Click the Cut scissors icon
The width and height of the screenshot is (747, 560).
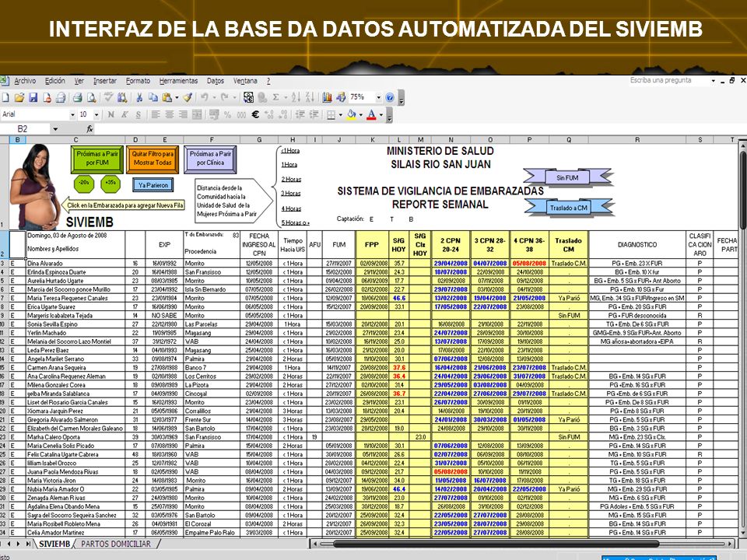click(x=139, y=98)
